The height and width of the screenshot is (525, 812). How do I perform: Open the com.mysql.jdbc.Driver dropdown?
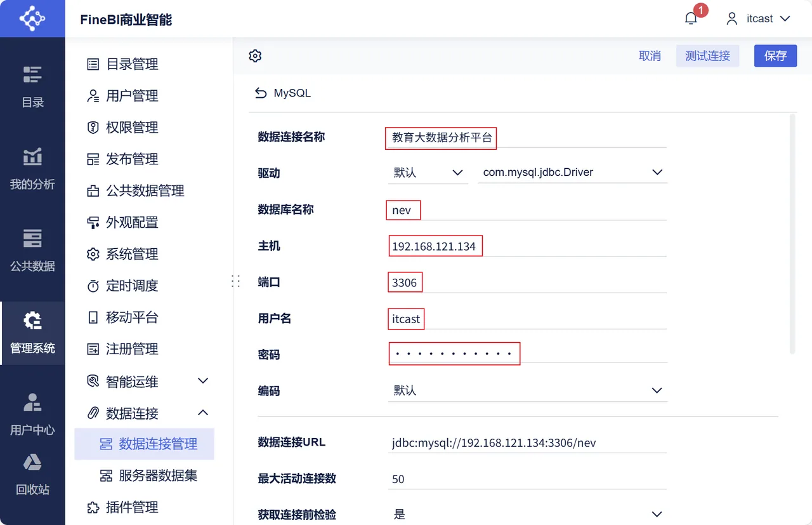[x=572, y=173]
